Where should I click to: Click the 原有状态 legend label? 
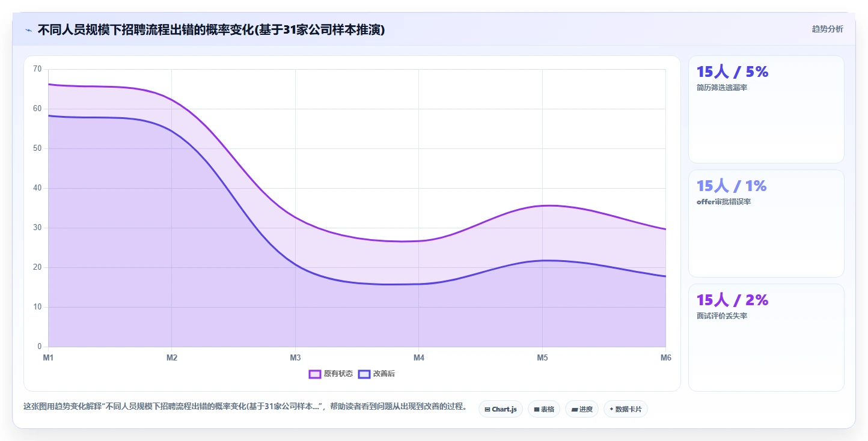(x=338, y=374)
